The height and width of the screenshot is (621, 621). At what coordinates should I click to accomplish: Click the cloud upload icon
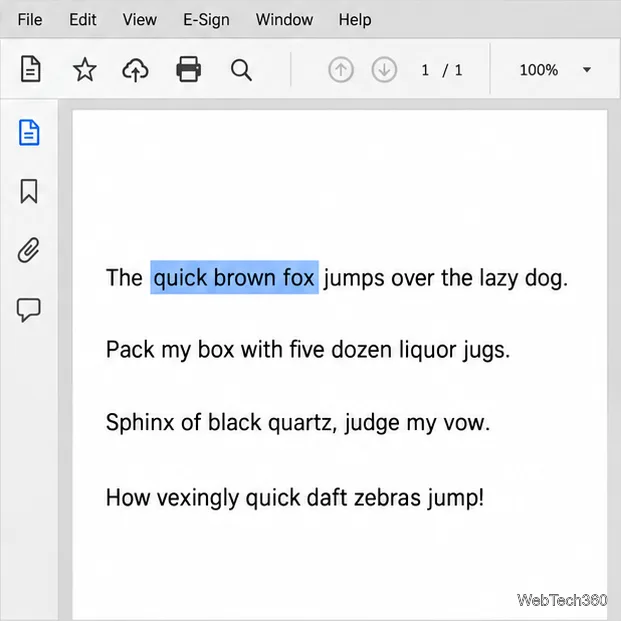[135, 70]
